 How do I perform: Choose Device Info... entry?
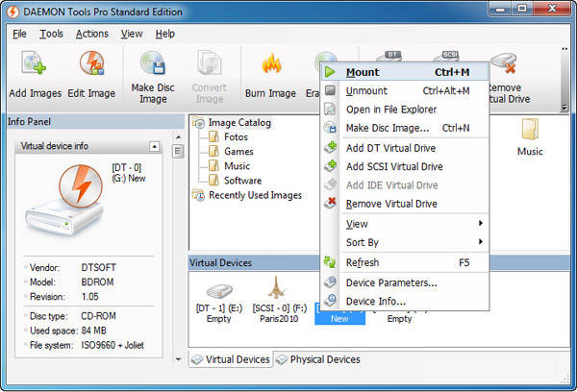tap(405, 301)
